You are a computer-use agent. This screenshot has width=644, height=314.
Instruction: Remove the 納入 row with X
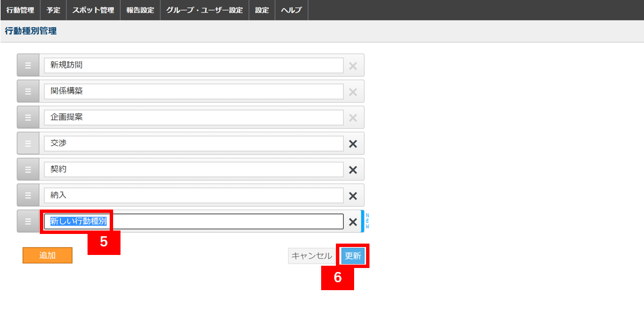click(x=353, y=196)
